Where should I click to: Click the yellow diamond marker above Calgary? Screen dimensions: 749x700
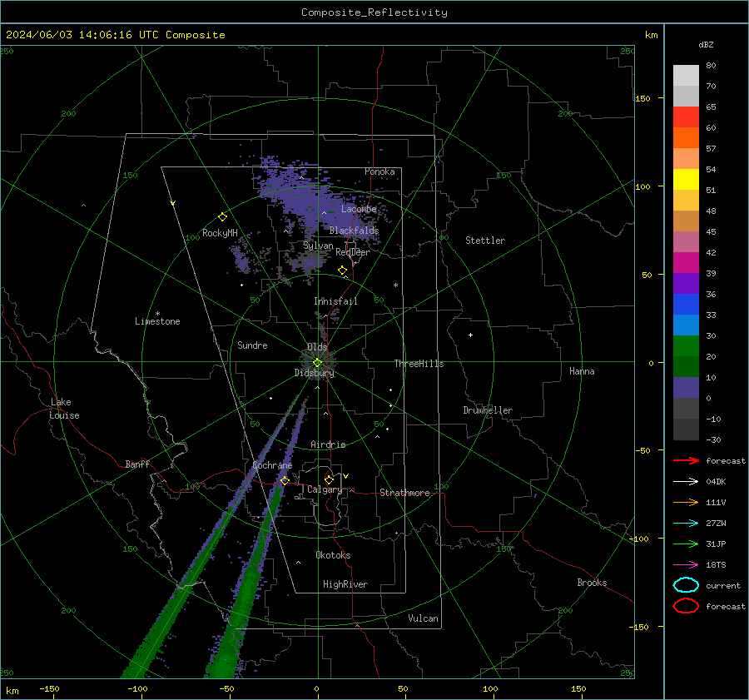[x=329, y=479]
